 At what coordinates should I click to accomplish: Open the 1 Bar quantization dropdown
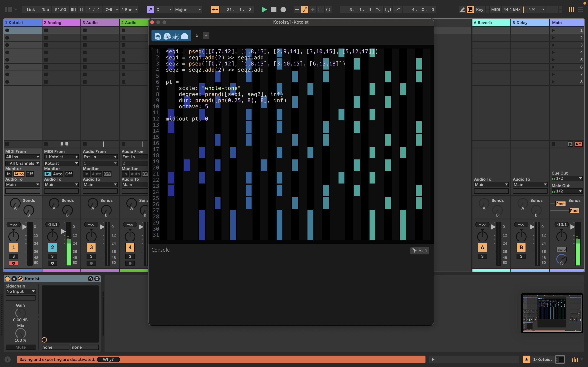tap(129, 10)
